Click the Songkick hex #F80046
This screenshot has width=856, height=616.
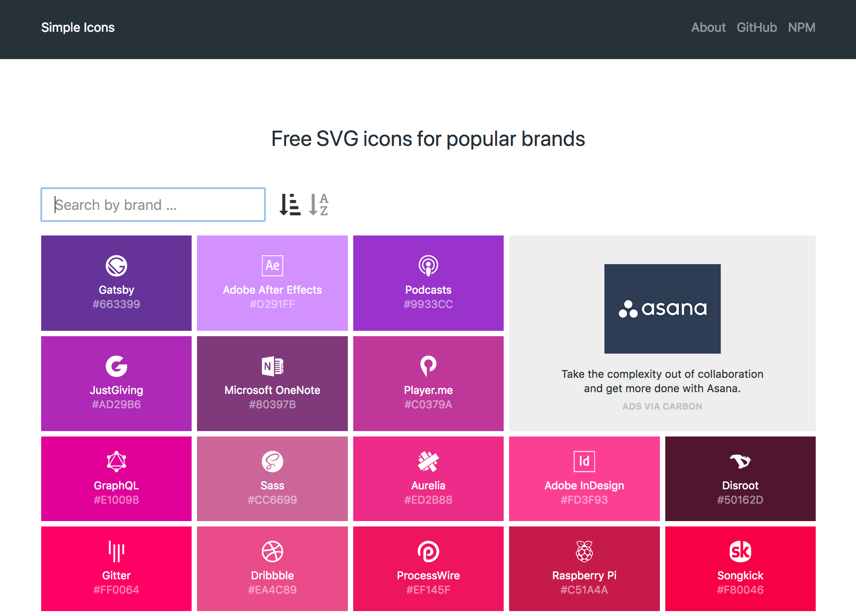point(740,590)
